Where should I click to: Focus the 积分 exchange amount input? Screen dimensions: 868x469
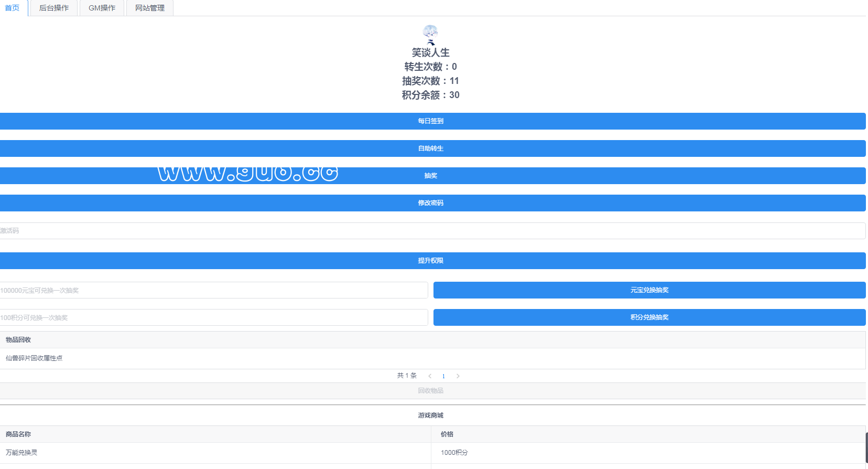pyautogui.click(x=214, y=317)
